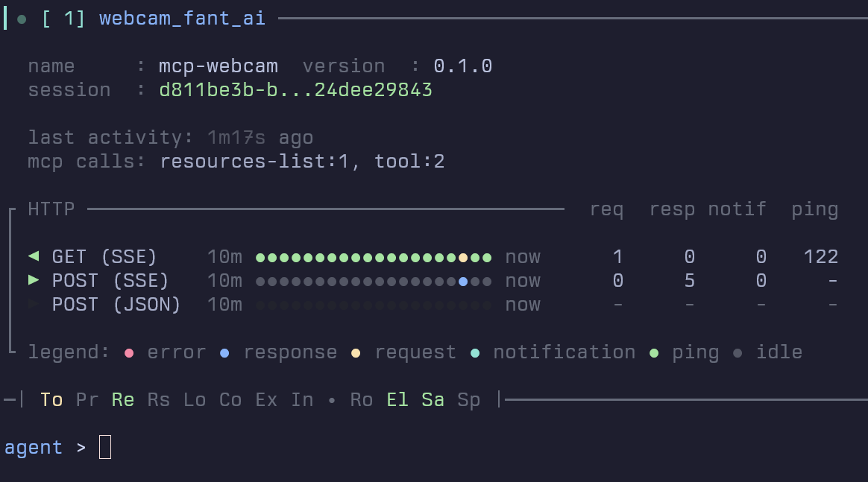868x482 pixels.
Task: Click the gray idle legend dot
Action: [738, 352]
